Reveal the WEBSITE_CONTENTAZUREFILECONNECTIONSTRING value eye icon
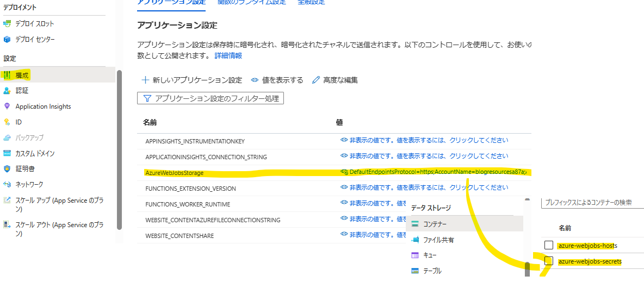 (x=344, y=219)
